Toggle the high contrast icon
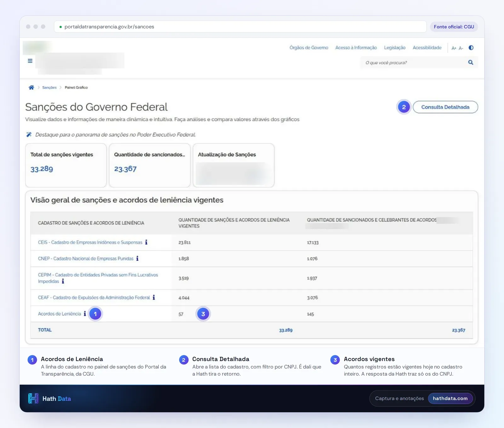This screenshot has height=428, width=504. [x=471, y=48]
